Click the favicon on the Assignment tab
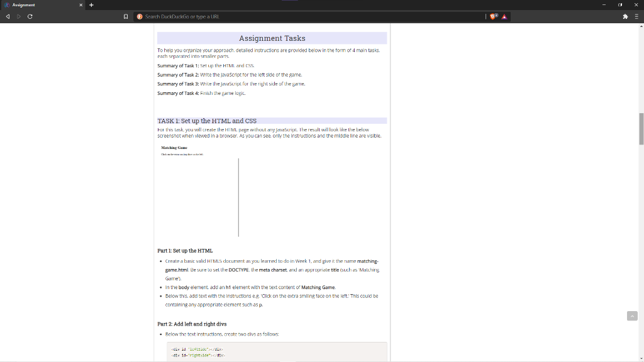This screenshot has width=644, height=362. (7, 4)
